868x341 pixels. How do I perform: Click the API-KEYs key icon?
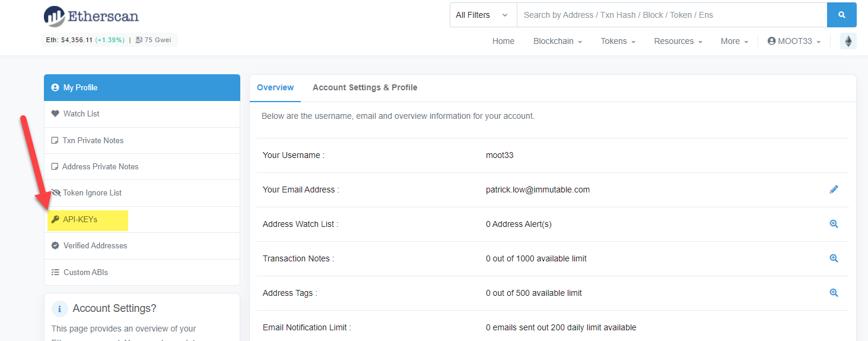(55, 219)
